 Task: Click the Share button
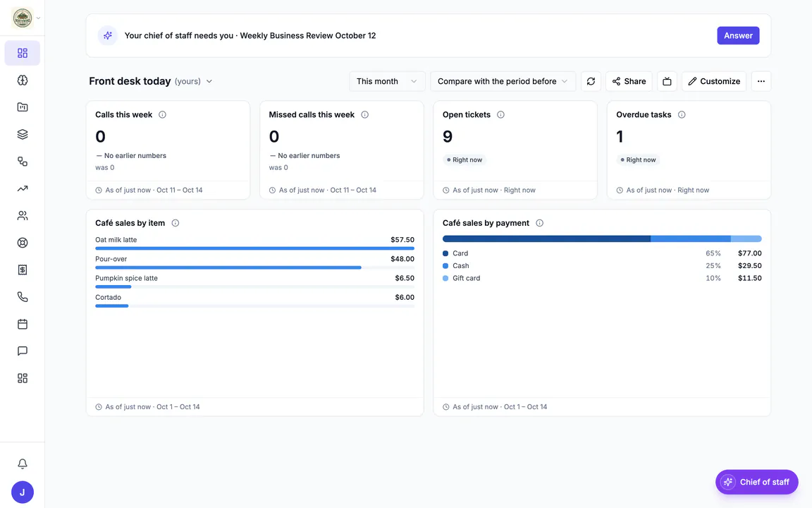(629, 81)
